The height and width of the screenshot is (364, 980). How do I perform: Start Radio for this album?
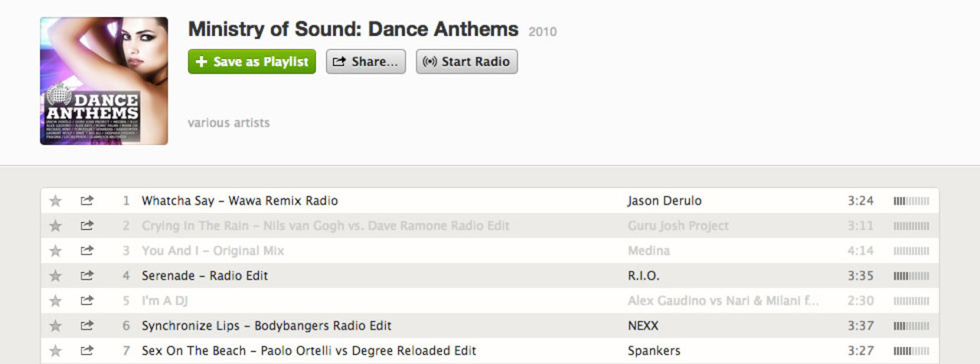466,62
